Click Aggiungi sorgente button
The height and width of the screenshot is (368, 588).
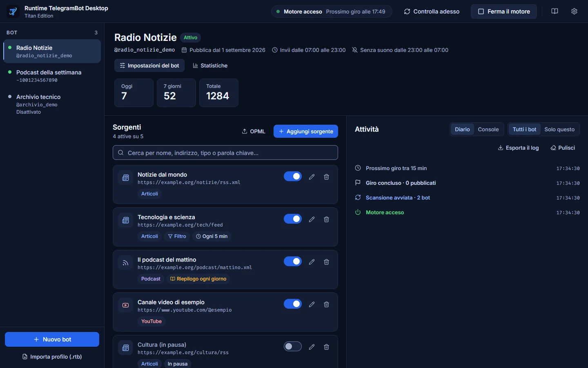[x=306, y=131]
